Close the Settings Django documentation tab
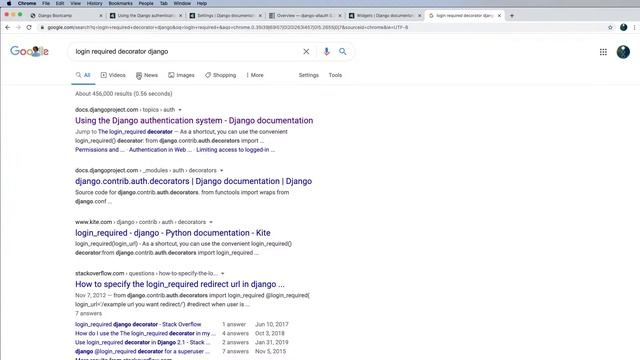The height and width of the screenshot is (360, 640). tap(260, 16)
